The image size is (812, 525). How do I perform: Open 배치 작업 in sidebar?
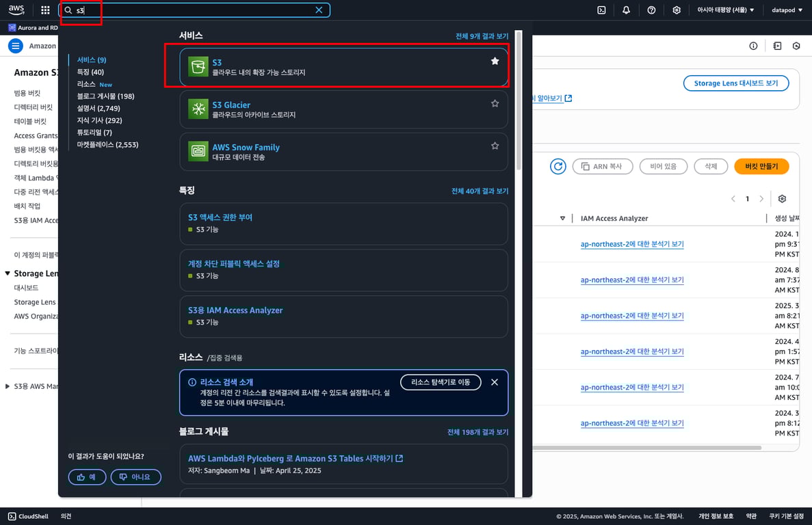pyautogui.click(x=27, y=206)
